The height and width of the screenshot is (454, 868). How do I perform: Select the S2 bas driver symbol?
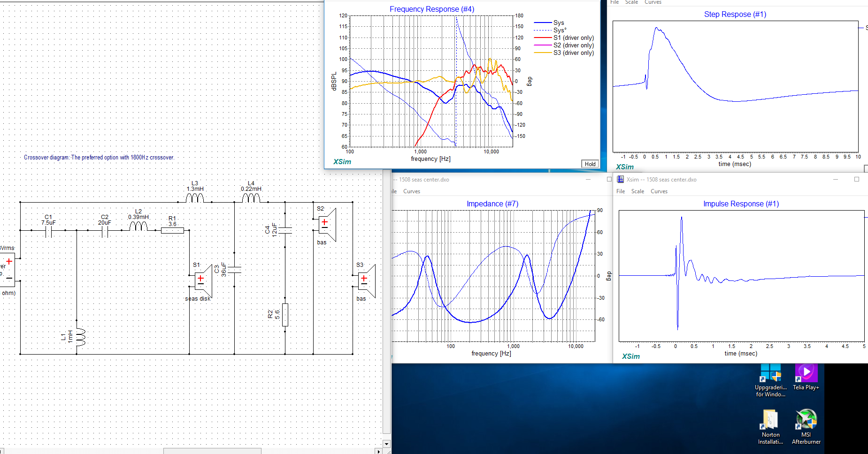coord(326,225)
